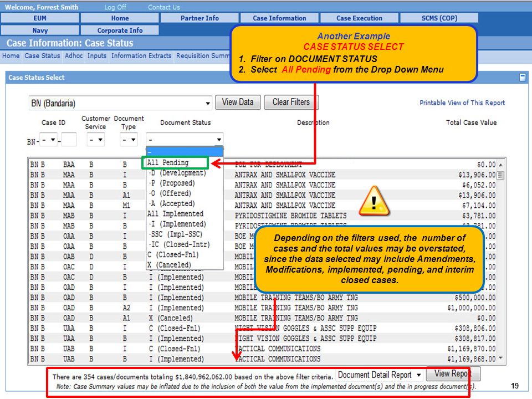Click the list scrollbar down arrow

501,359
